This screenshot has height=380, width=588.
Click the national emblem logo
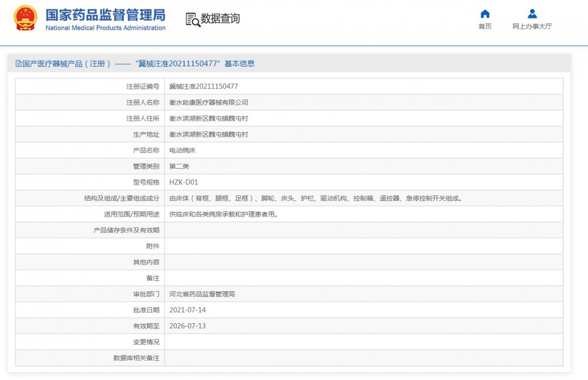[25, 18]
